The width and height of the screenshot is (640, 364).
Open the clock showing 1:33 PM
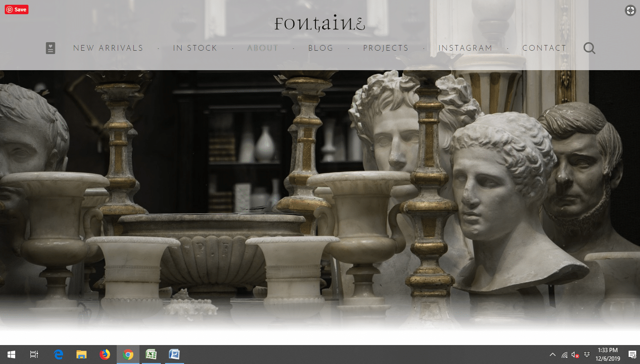tap(608, 355)
